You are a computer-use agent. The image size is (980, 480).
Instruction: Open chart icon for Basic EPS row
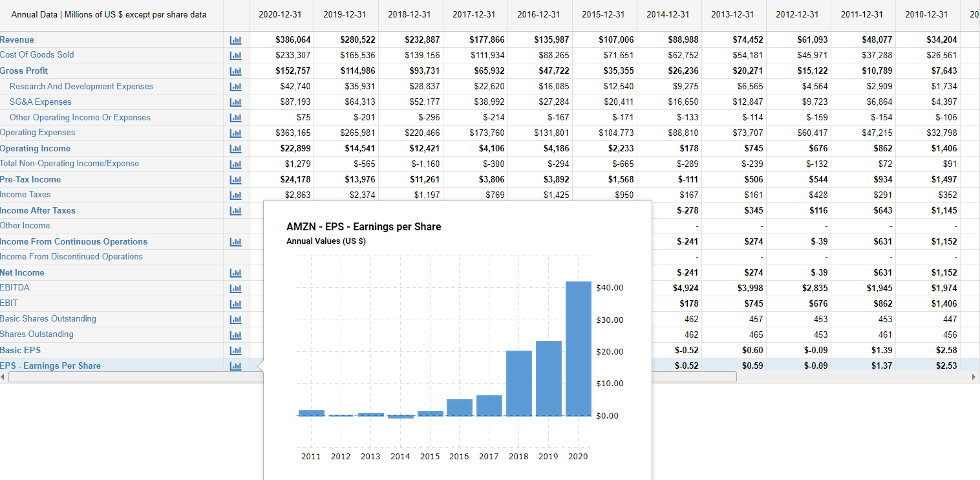[x=234, y=350]
